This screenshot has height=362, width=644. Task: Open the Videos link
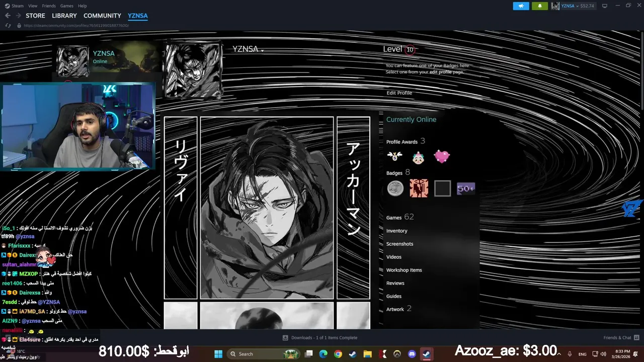coord(393,257)
